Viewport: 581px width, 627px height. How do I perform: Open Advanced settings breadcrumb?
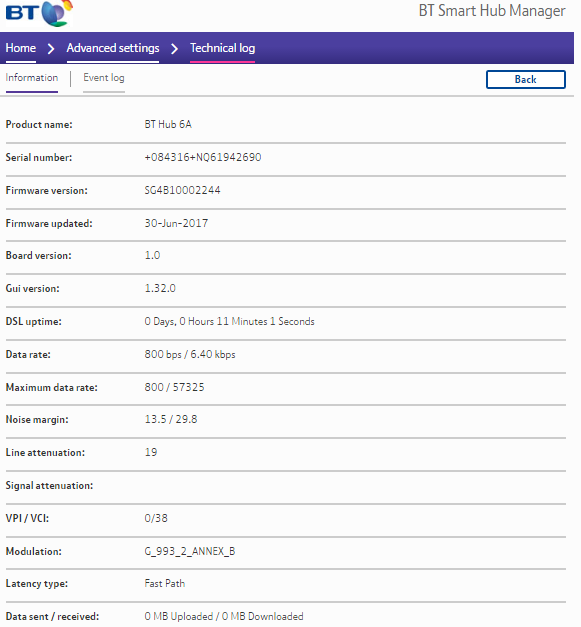point(113,48)
